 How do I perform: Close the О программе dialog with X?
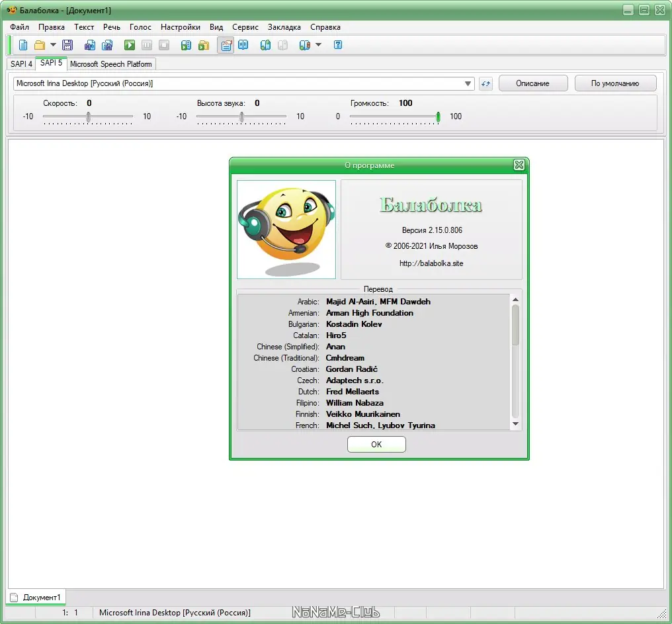coord(519,165)
